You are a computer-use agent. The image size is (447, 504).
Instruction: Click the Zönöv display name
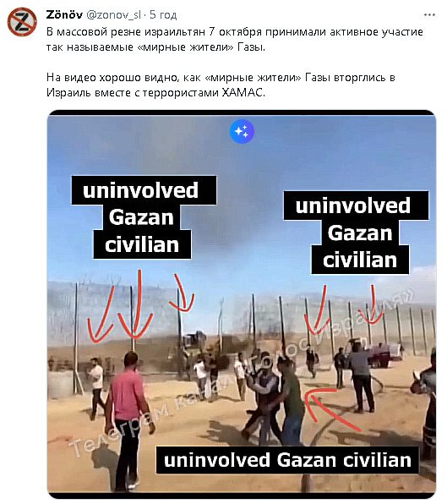click(64, 14)
